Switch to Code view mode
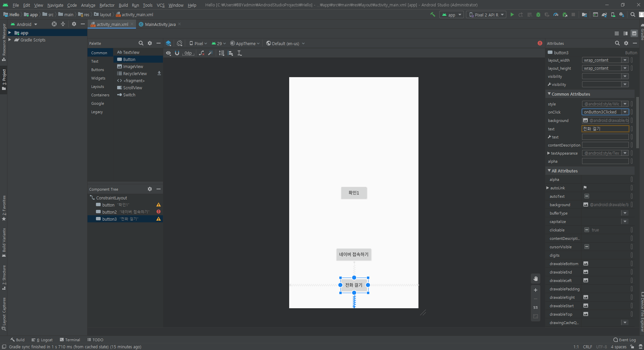This screenshot has height=350, width=644. (x=617, y=33)
